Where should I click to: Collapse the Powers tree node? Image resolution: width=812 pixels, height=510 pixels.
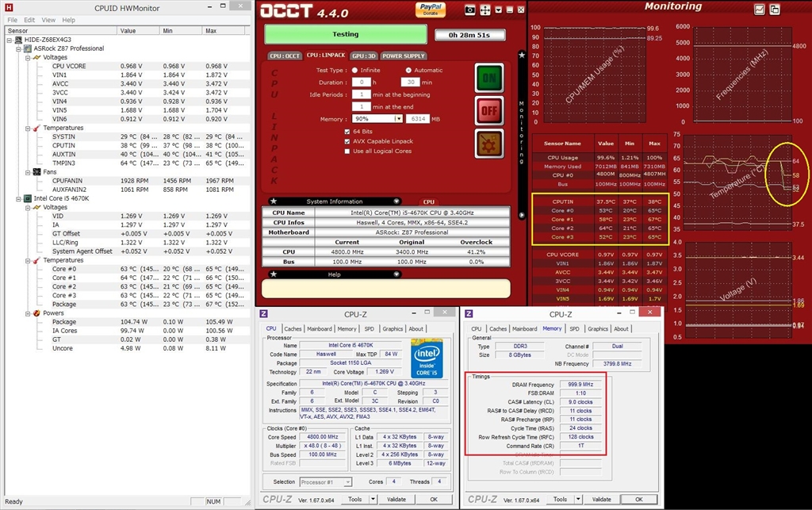click(28, 314)
